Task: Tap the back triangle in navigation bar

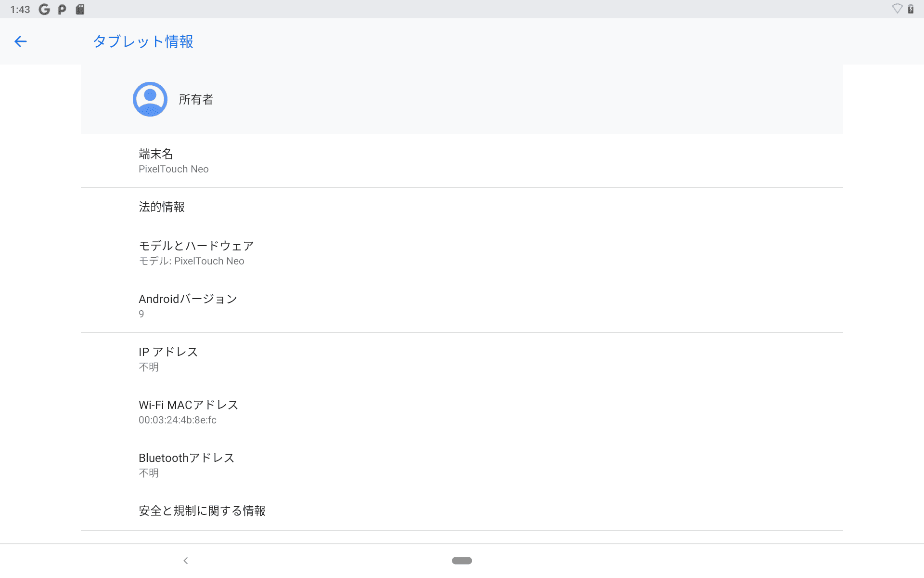Action: pyautogui.click(x=185, y=560)
